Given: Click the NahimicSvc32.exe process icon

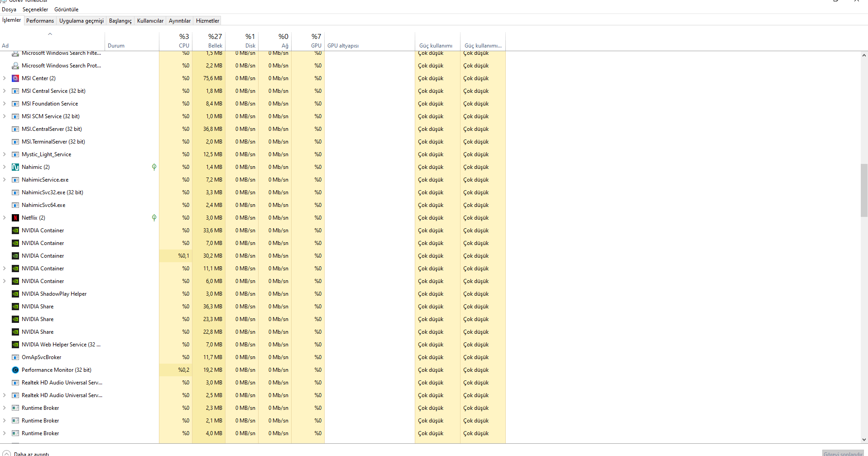Looking at the screenshot, I should pos(15,192).
